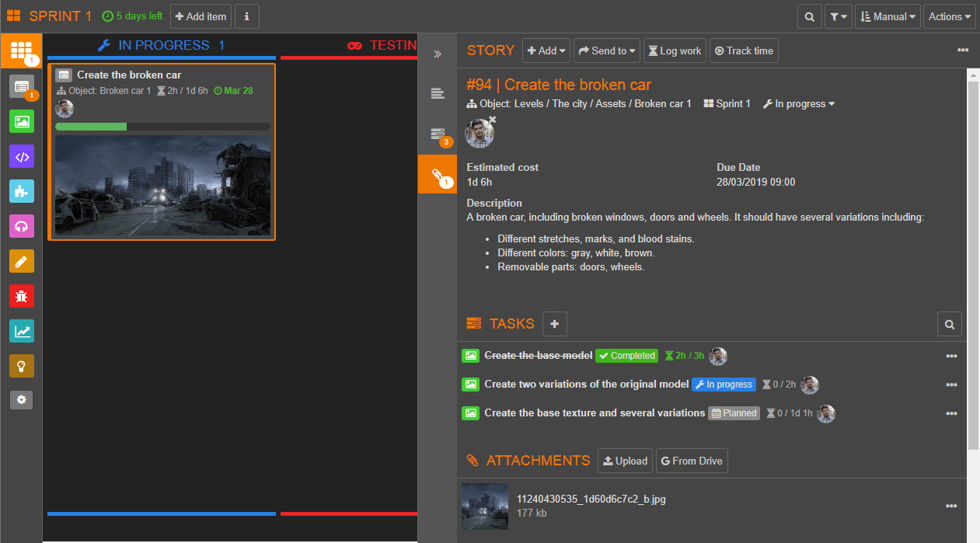Image resolution: width=980 pixels, height=543 pixels.
Task: Click the red bug icon in sidebar
Action: click(x=22, y=295)
